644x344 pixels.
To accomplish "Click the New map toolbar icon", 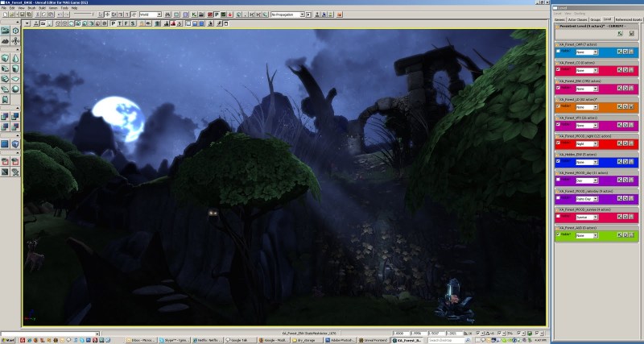I will 5,15.
